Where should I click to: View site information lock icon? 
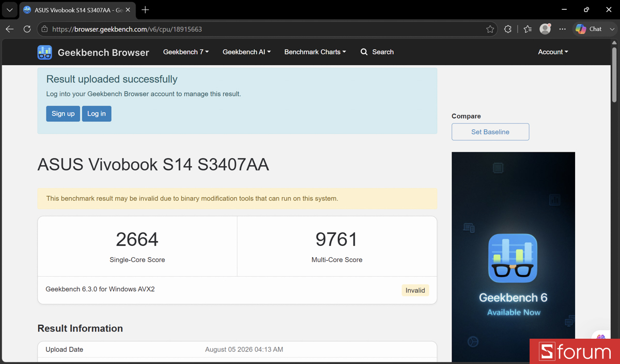(x=45, y=29)
